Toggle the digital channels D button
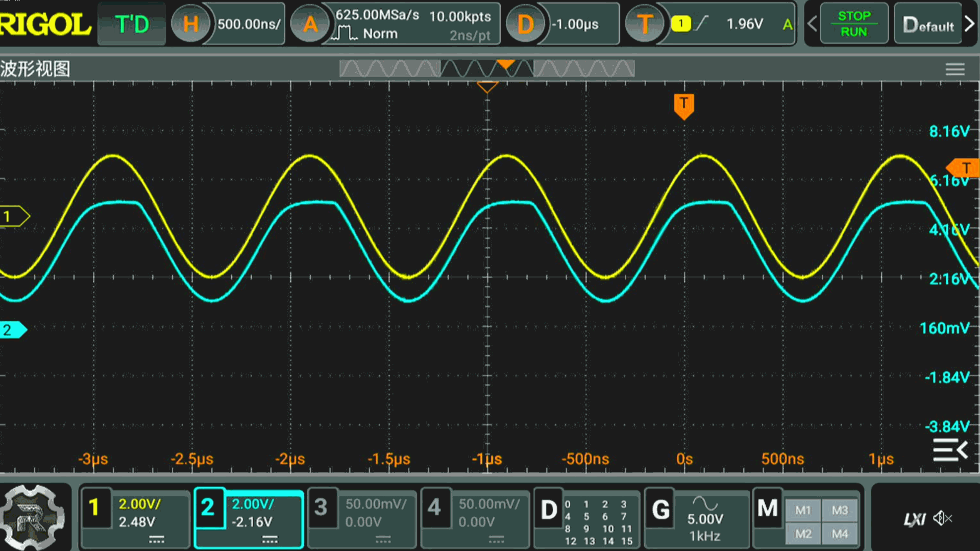This screenshot has height=551, width=980. 549,510
